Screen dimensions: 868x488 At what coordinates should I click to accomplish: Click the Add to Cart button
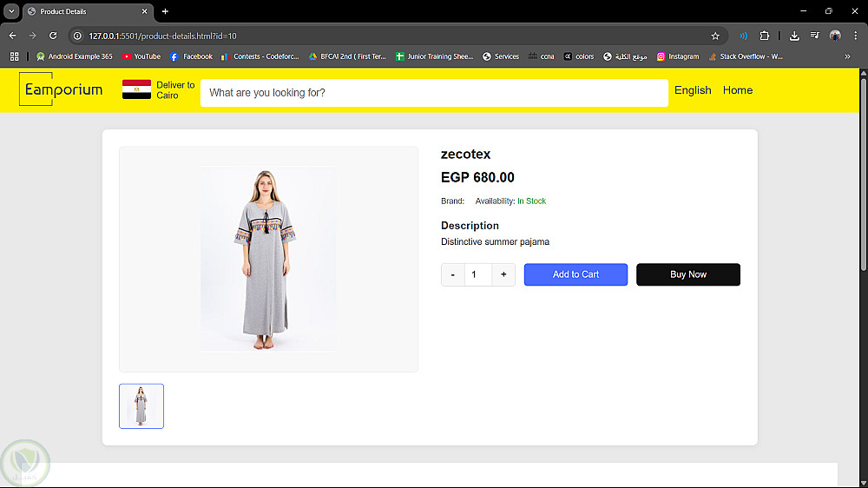[x=575, y=274]
